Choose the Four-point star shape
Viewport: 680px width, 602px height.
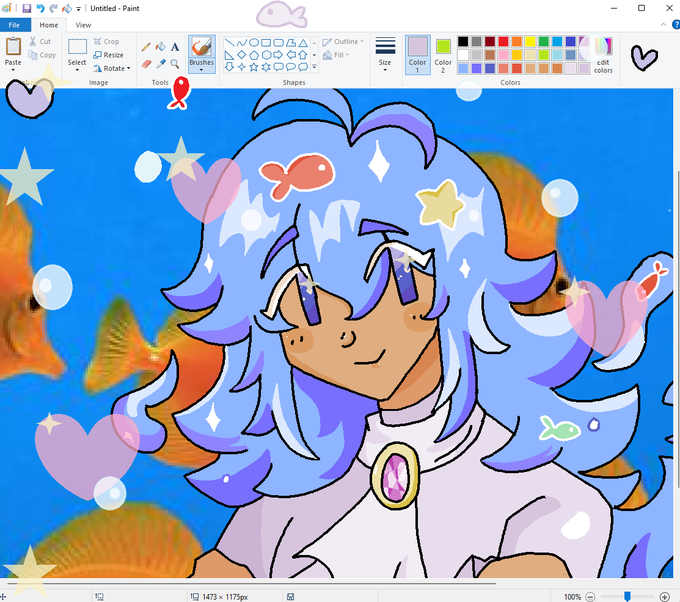(242, 67)
